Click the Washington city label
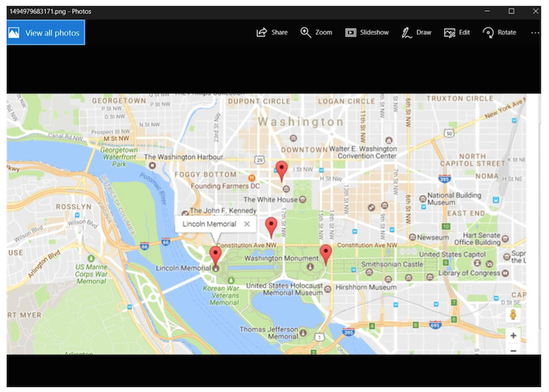 [301, 122]
